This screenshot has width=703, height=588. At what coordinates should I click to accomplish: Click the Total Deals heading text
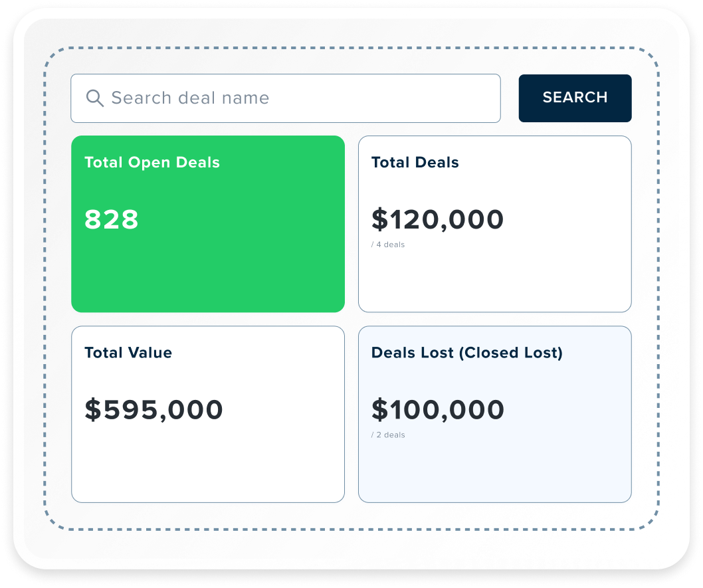point(414,162)
